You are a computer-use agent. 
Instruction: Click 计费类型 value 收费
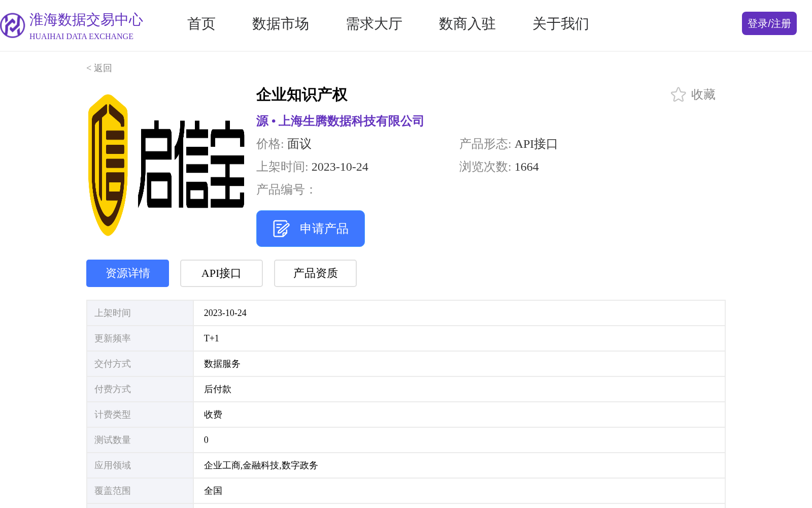click(213, 415)
